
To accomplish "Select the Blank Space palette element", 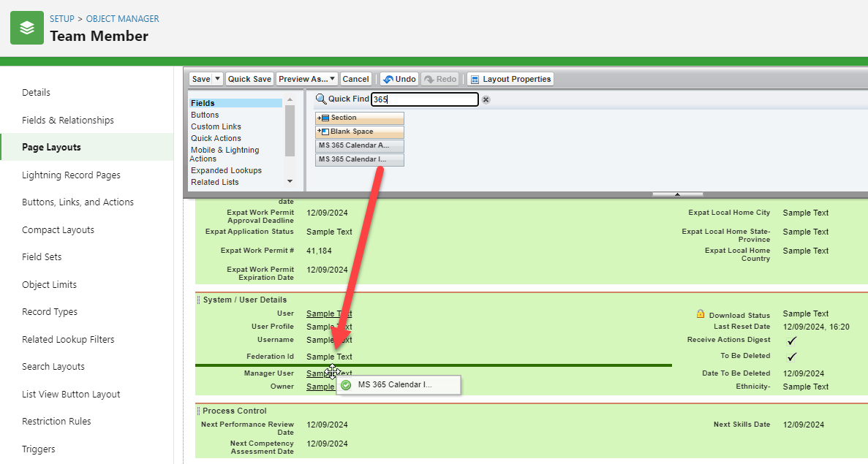I will click(359, 132).
